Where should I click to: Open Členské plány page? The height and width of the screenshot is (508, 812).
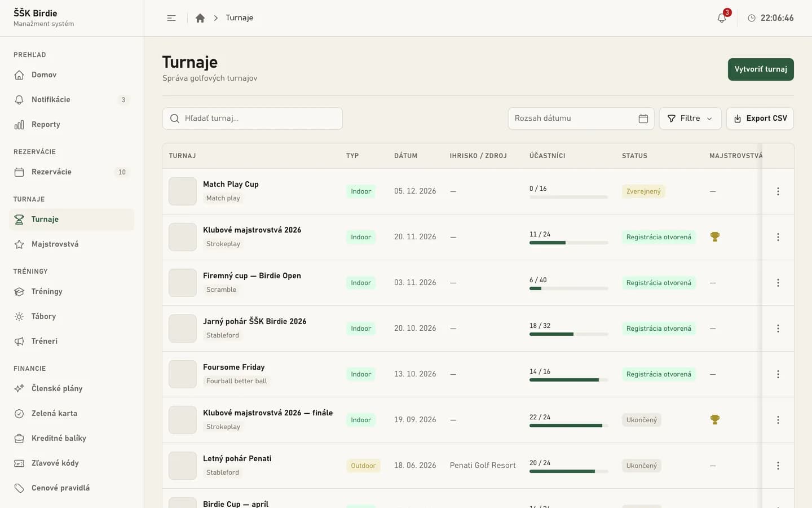(72, 389)
